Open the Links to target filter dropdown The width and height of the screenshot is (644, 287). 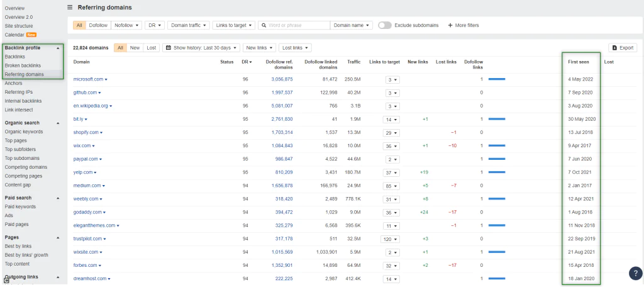click(x=234, y=25)
